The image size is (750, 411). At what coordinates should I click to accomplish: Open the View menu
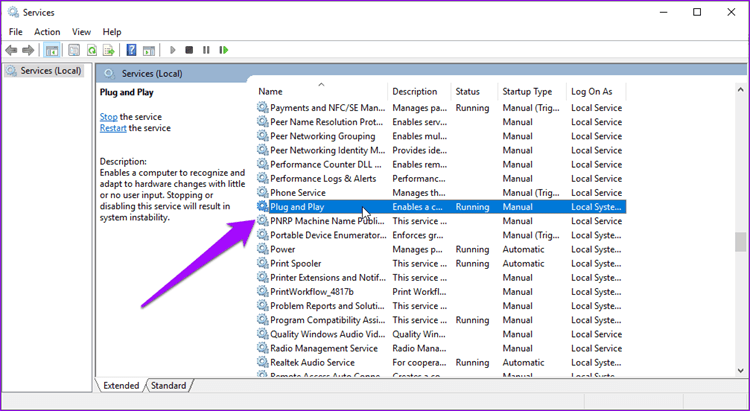pos(81,32)
